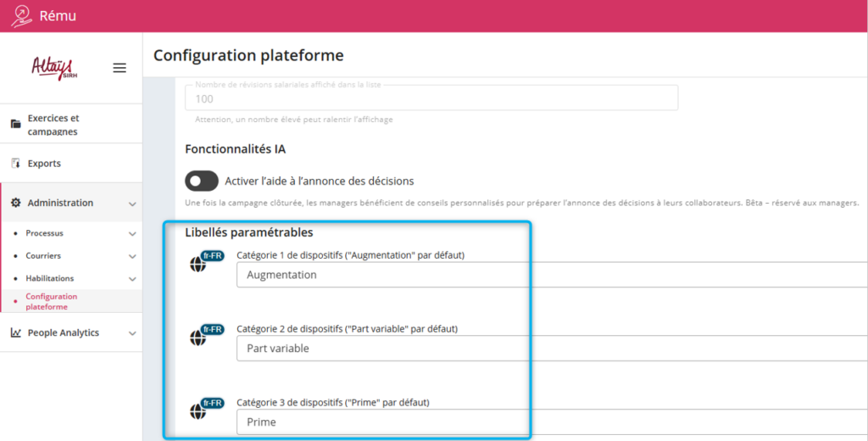
Task: Click the People Analytics chart icon
Action: click(15, 333)
